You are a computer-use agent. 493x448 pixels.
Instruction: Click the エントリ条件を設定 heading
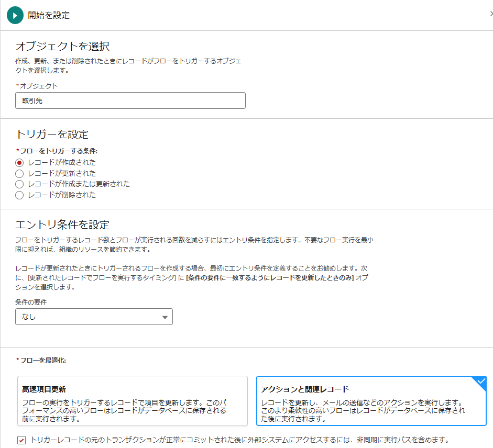point(62,225)
